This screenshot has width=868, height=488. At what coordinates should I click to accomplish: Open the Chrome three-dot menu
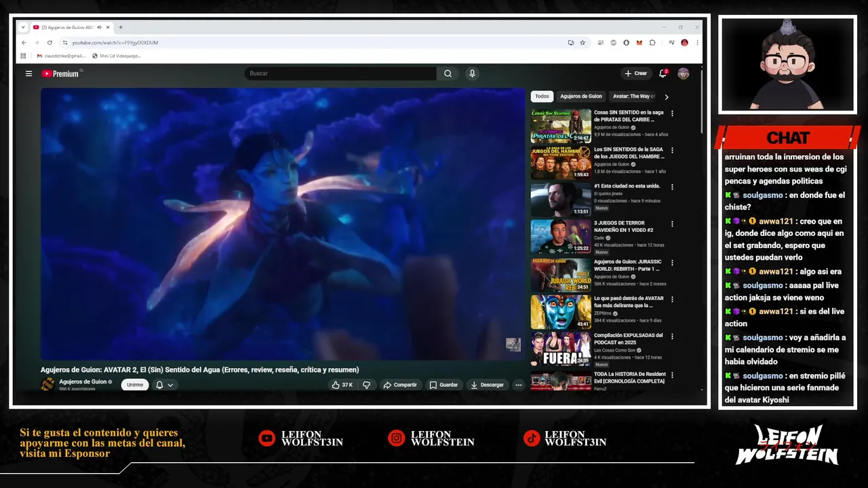[697, 43]
